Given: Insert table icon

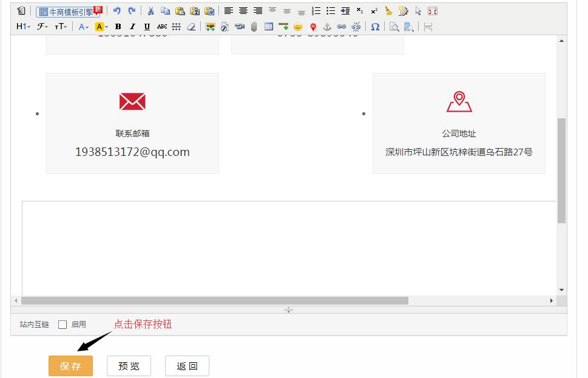Looking at the screenshot, I should tap(268, 26).
